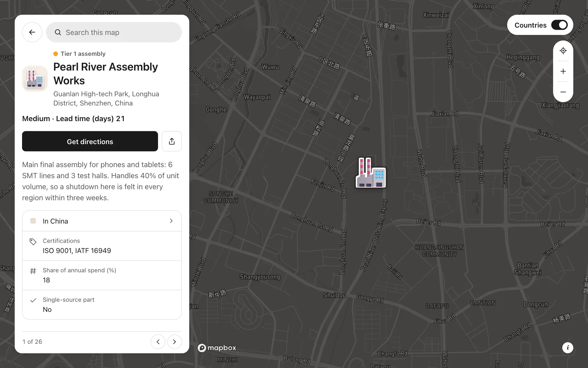Click the Mapbox logo link
This screenshot has height=368, width=588.
click(217, 348)
